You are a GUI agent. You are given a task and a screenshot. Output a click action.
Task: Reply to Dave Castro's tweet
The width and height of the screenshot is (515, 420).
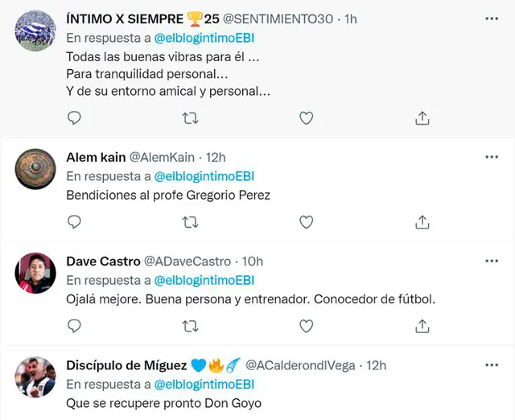[74, 325]
